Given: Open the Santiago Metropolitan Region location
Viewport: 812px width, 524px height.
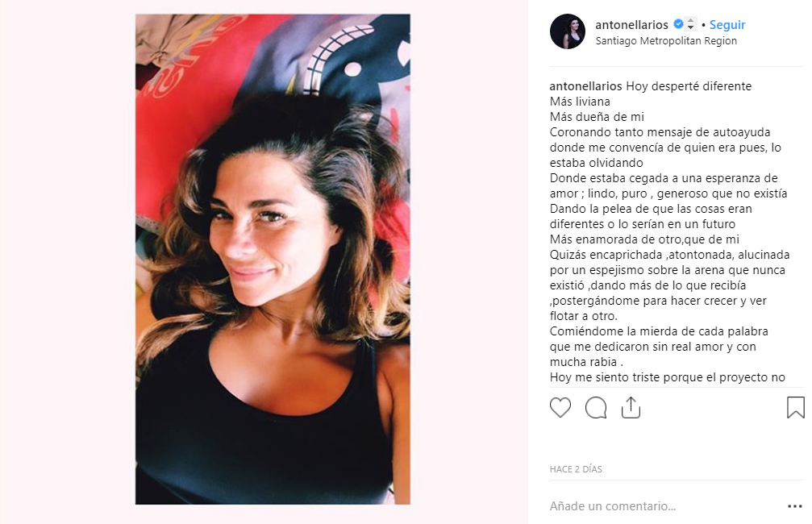Looking at the screenshot, I should coord(666,41).
